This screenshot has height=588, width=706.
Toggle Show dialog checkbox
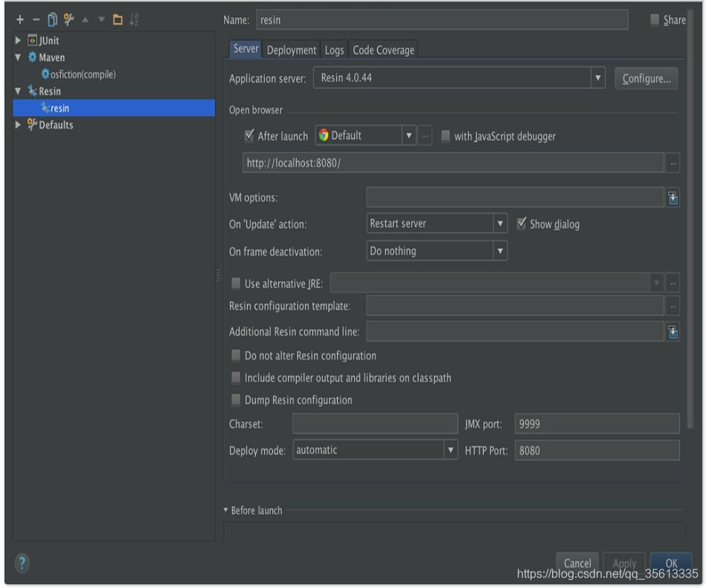(522, 223)
